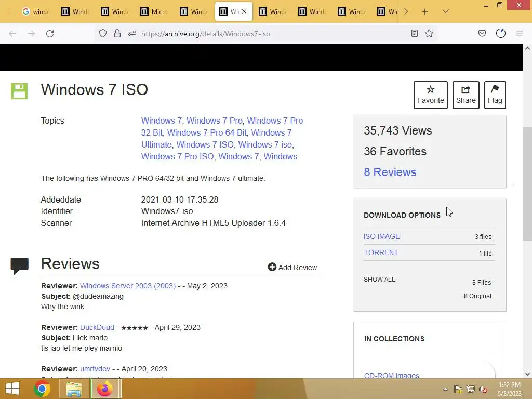Click the plus icon beside Add Review
The image size is (532, 399).
click(x=272, y=267)
